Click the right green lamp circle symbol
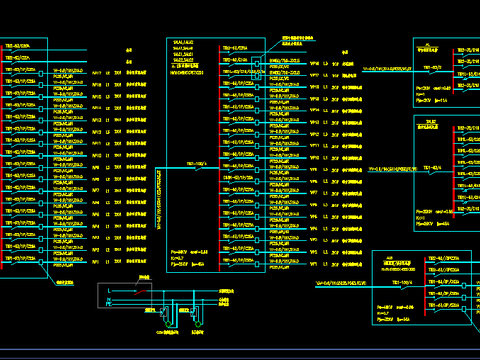 pos(198,324)
